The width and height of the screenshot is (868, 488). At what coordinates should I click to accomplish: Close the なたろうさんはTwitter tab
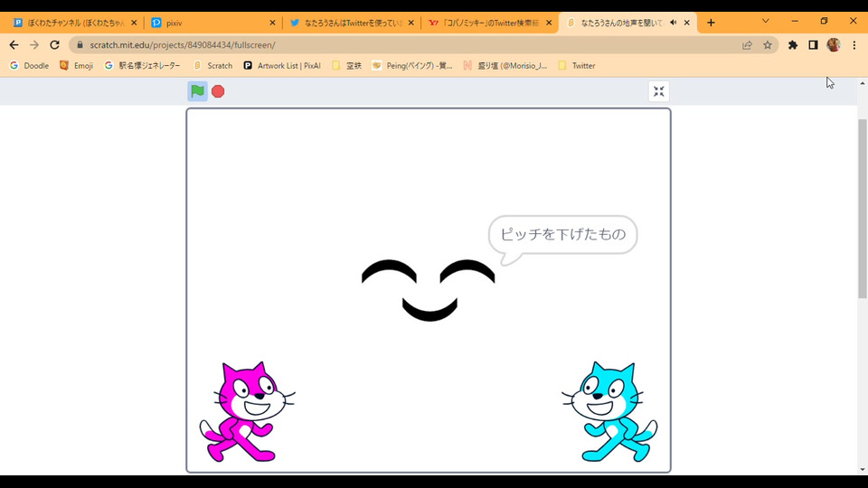410,23
